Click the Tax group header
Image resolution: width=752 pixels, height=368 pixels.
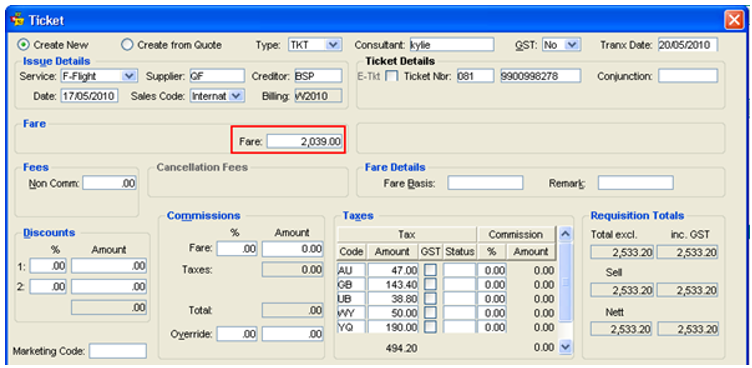tap(407, 235)
